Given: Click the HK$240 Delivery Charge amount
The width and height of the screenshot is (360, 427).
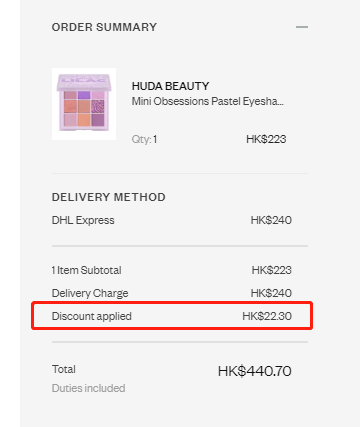Looking at the screenshot, I should pos(271,293).
